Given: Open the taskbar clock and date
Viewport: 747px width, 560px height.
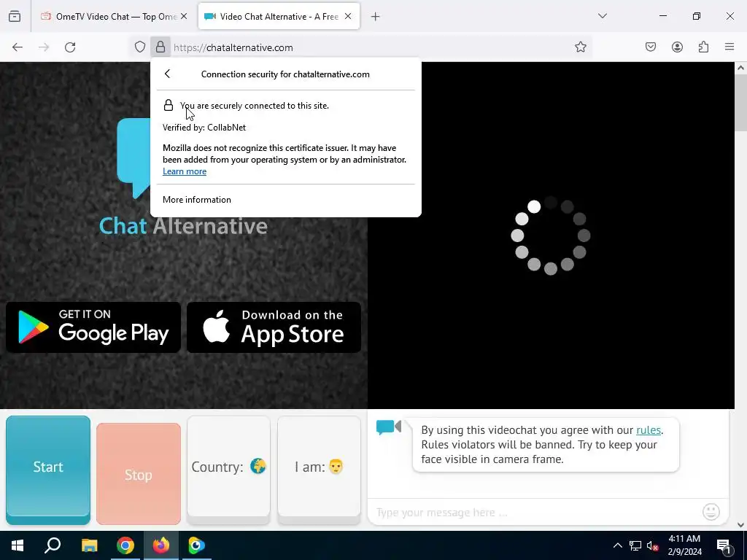Looking at the screenshot, I should click(x=684, y=545).
